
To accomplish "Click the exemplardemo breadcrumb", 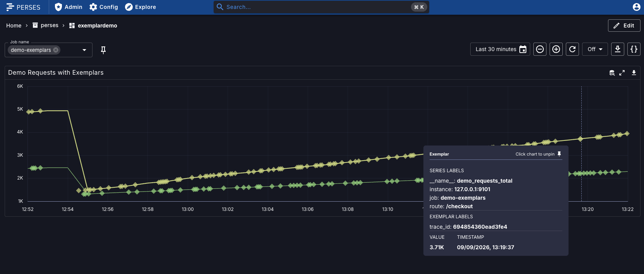I will click(93, 26).
